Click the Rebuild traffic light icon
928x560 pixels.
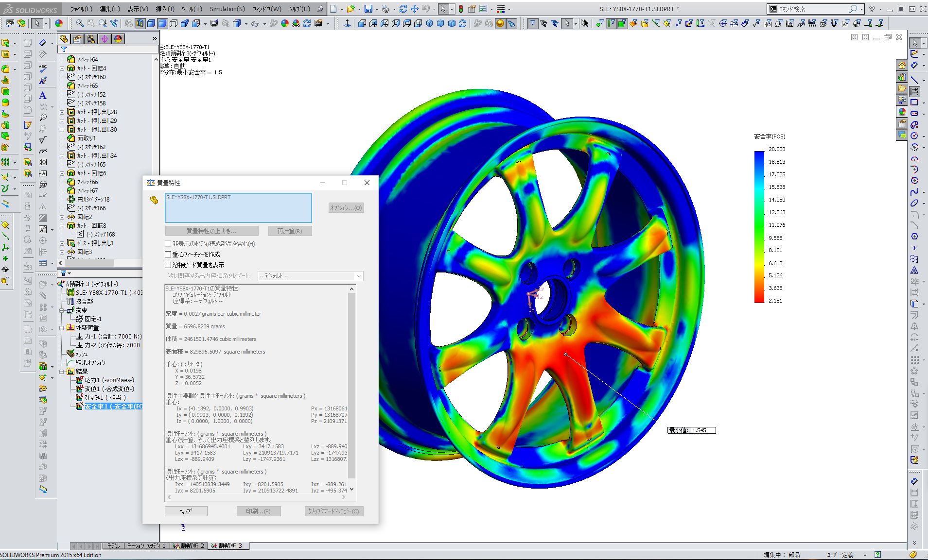460,9
